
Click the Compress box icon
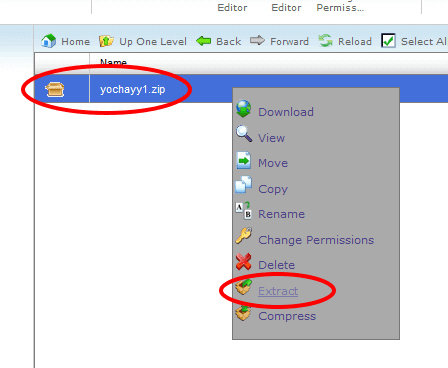tap(243, 313)
